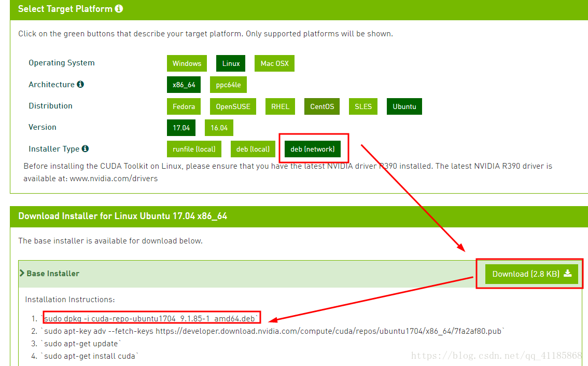
Task: Click the Download Installer for Linux Ubuntu heading
Action: click(x=122, y=216)
